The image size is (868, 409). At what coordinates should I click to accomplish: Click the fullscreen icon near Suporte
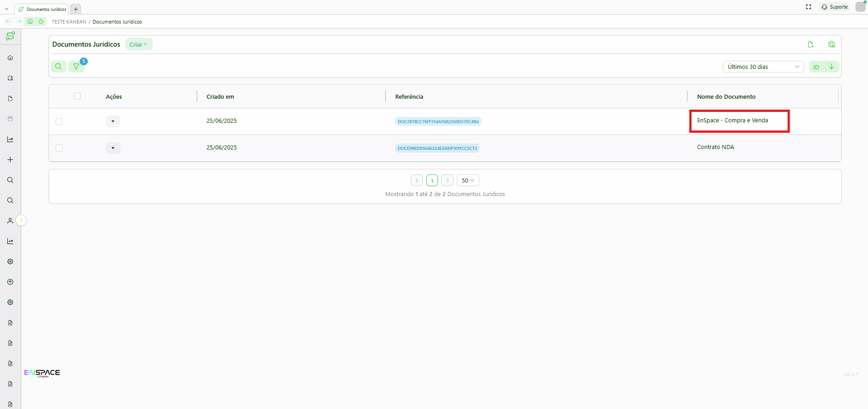(x=808, y=7)
